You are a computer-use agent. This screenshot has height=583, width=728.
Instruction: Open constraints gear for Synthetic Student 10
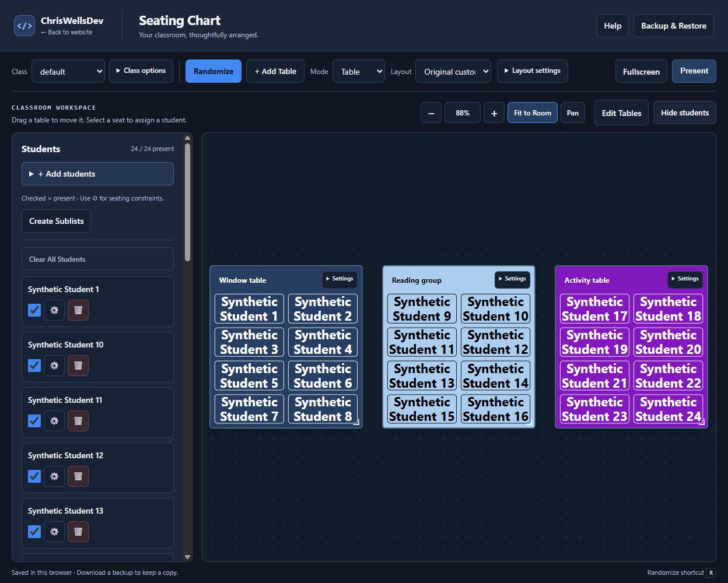pyautogui.click(x=54, y=366)
